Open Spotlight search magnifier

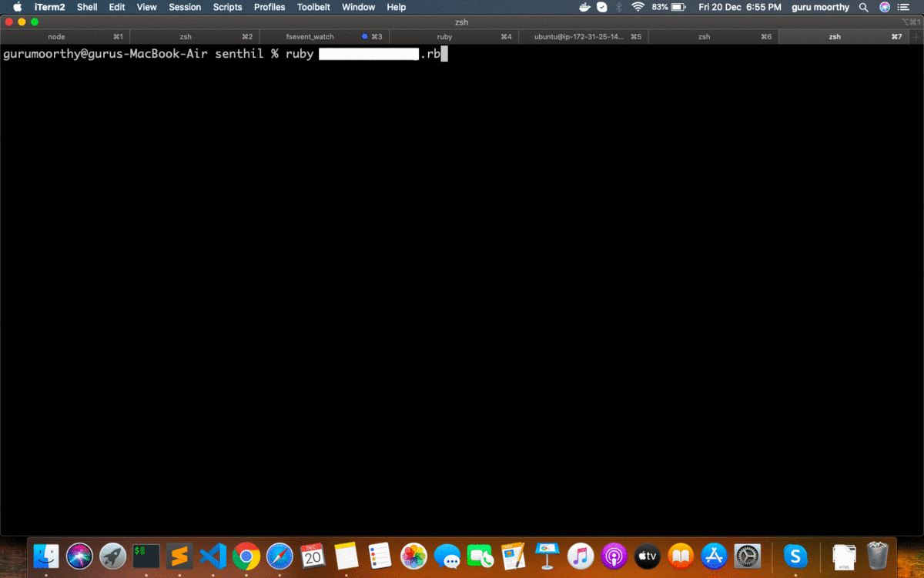click(x=864, y=7)
